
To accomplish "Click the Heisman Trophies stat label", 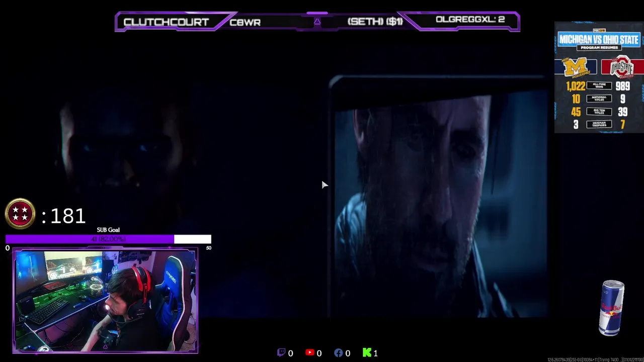I will (599, 124).
